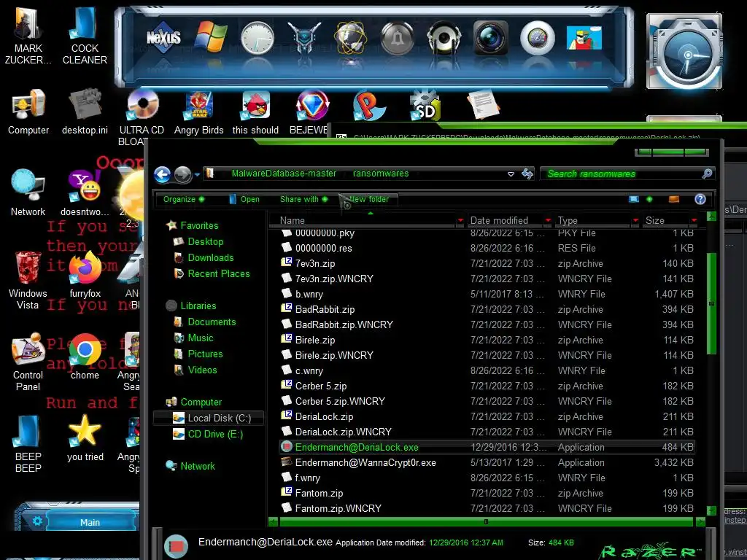The width and height of the screenshot is (747, 560).
Task: Open Explorer help question mark
Action: click(700, 199)
